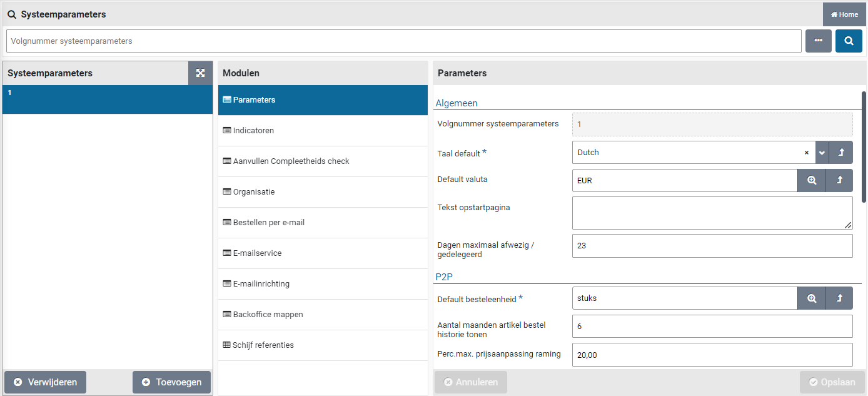Click the Home button
Image resolution: width=868 pixels, height=396 pixels.
tap(844, 14)
